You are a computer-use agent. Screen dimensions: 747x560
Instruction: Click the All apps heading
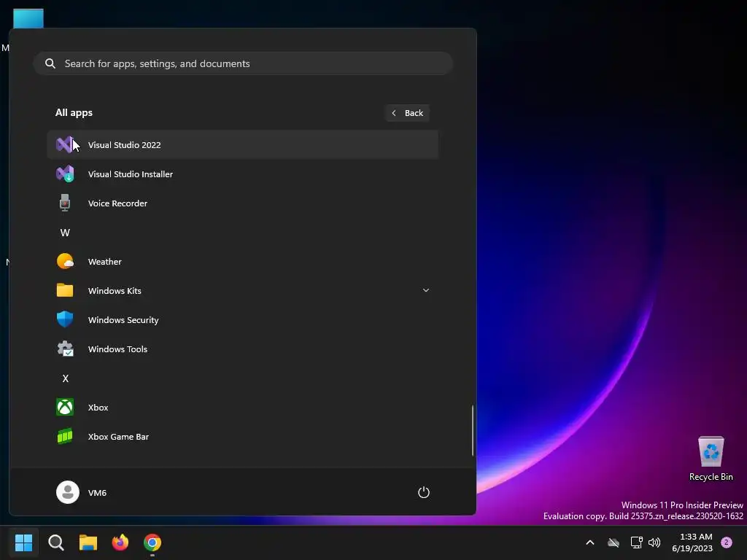74,112
